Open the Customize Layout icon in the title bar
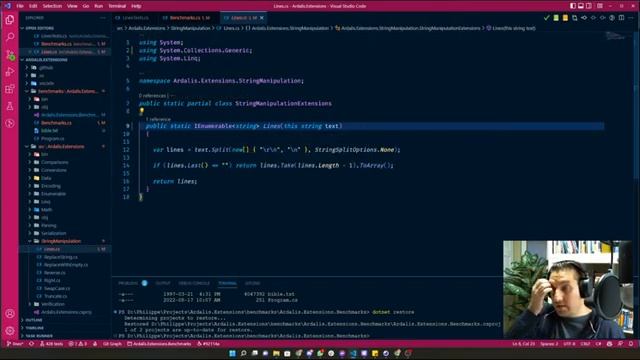This screenshot has width=640, height=360. click(x=600, y=6)
